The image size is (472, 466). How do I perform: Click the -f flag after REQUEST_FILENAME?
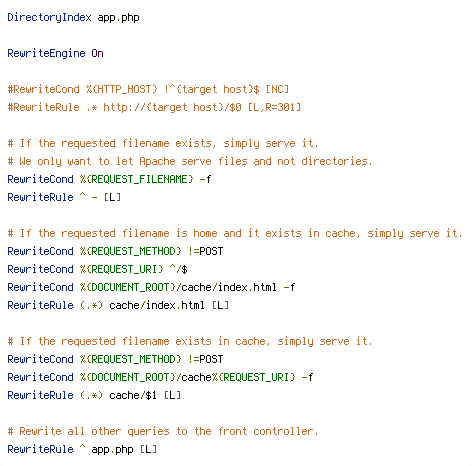pyautogui.click(x=205, y=179)
